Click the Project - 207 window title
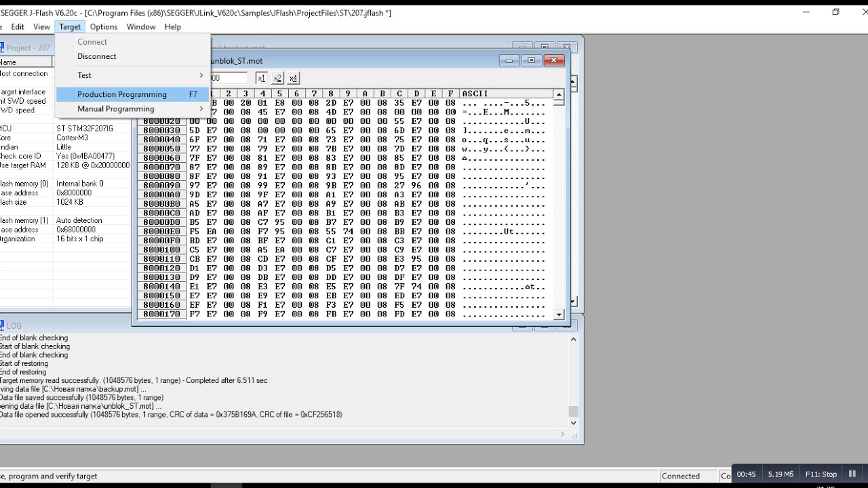868x488 pixels. (28, 47)
